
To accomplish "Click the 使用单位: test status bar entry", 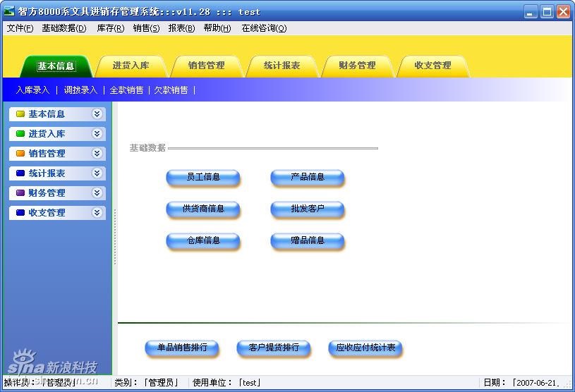I will 227,383.
